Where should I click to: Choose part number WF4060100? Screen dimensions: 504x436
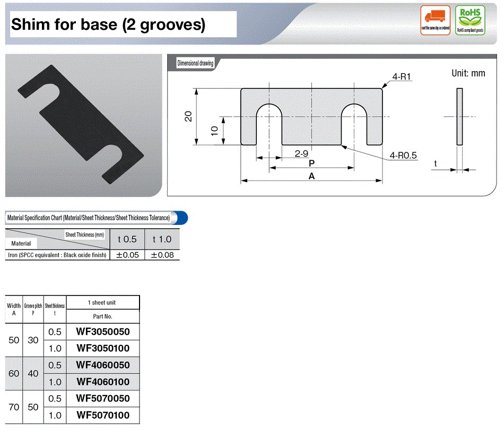103,382
